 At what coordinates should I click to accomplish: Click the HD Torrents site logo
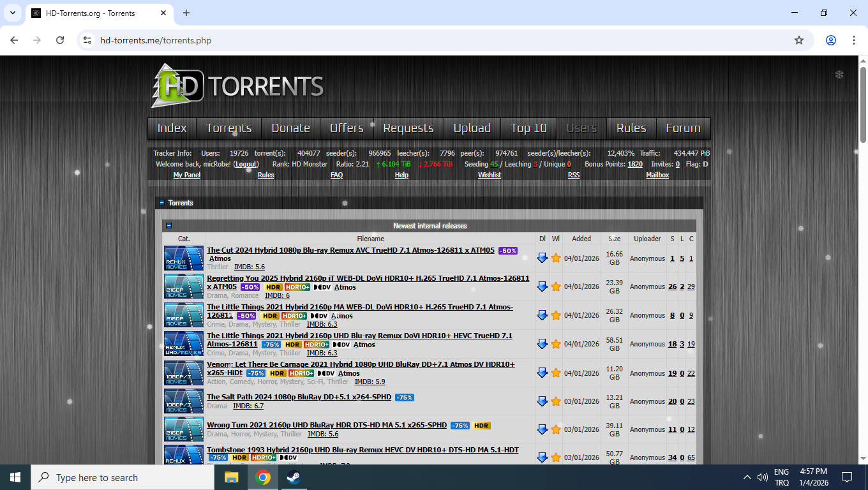tap(237, 85)
